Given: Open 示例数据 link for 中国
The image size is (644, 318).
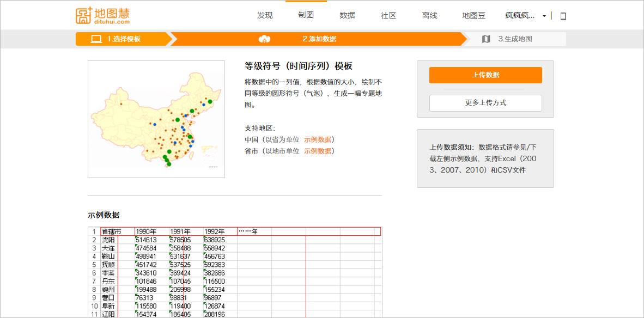Looking at the screenshot, I should (318, 139).
